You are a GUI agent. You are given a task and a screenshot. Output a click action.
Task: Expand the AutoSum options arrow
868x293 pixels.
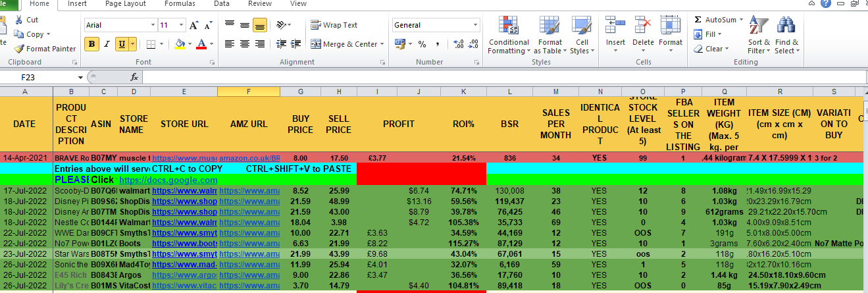click(740, 20)
